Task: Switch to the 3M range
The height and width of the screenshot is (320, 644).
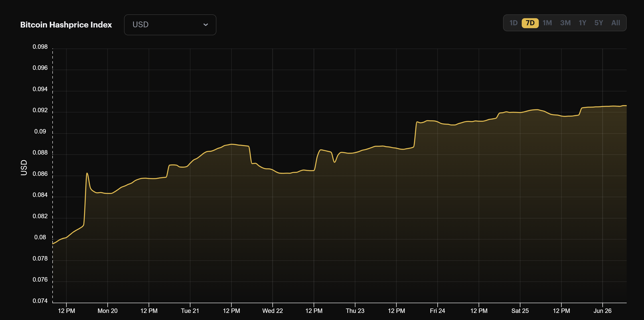Action: (x=565, y=23)
